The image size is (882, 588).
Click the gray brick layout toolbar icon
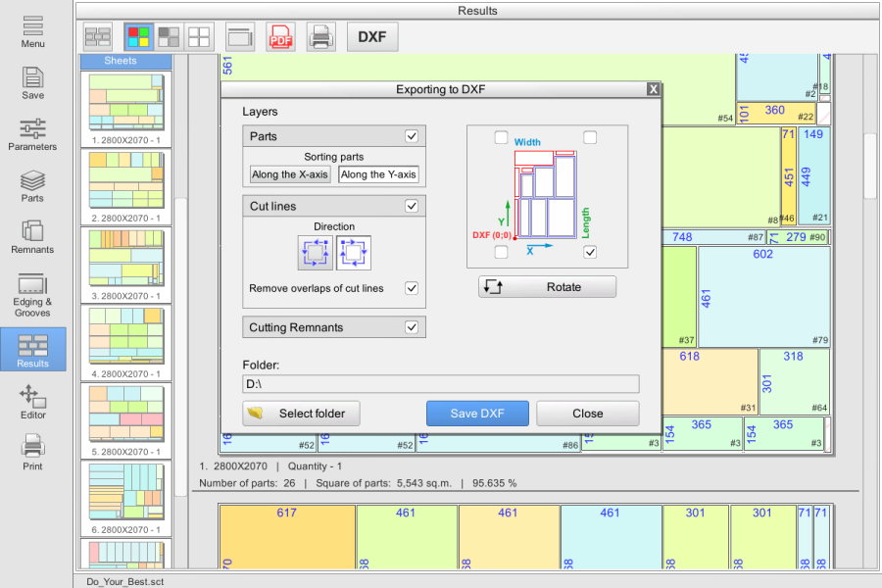(x=98, y=37)
